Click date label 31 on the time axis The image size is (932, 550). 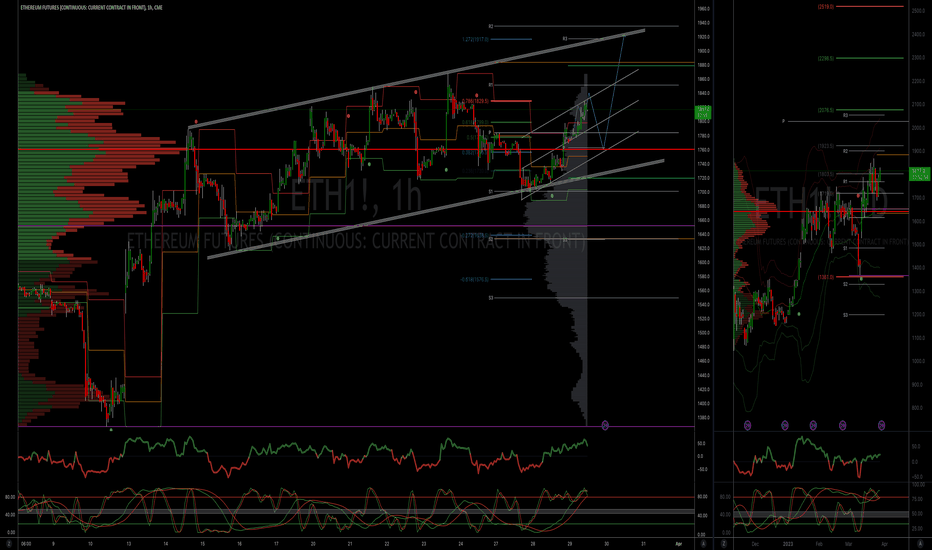(644, 543)
